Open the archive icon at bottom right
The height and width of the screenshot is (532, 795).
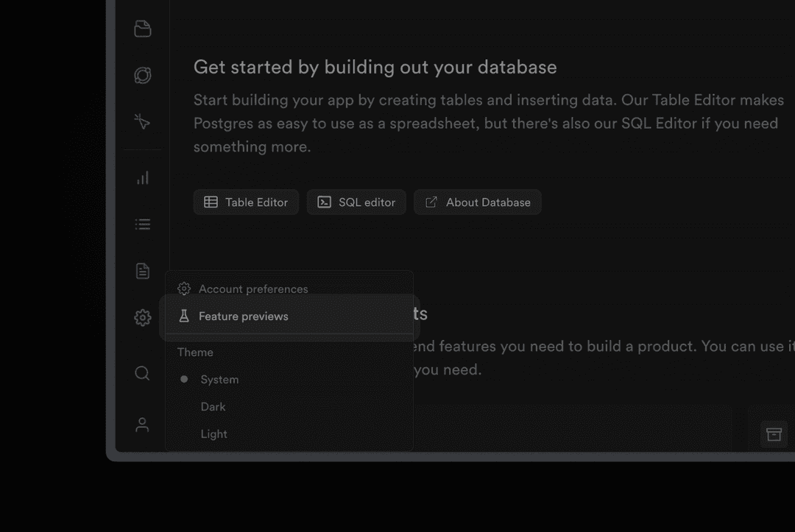pyautogui.click(x=774, y=434)
